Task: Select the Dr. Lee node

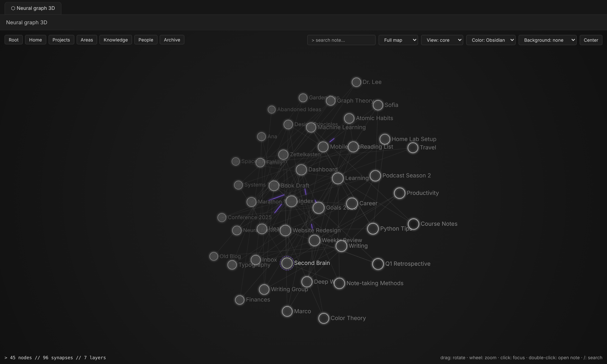Action: click(x=356, y=82)
